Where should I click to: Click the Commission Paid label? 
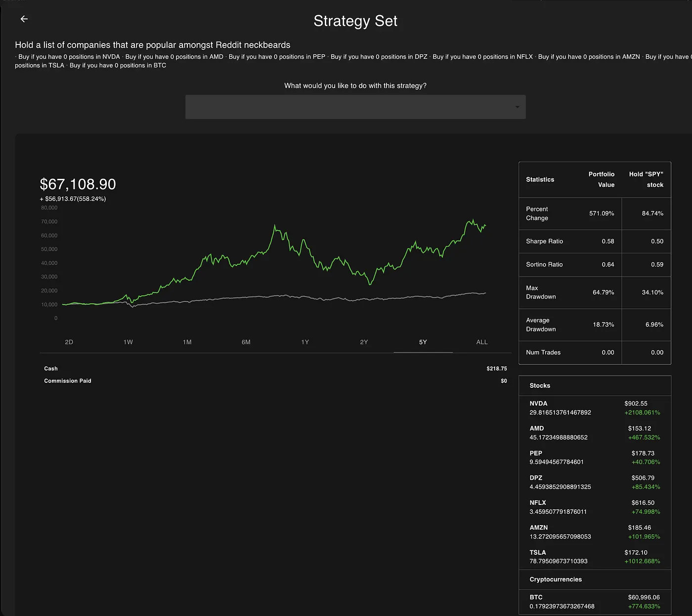pyautogui.click(x=68, y=381)
